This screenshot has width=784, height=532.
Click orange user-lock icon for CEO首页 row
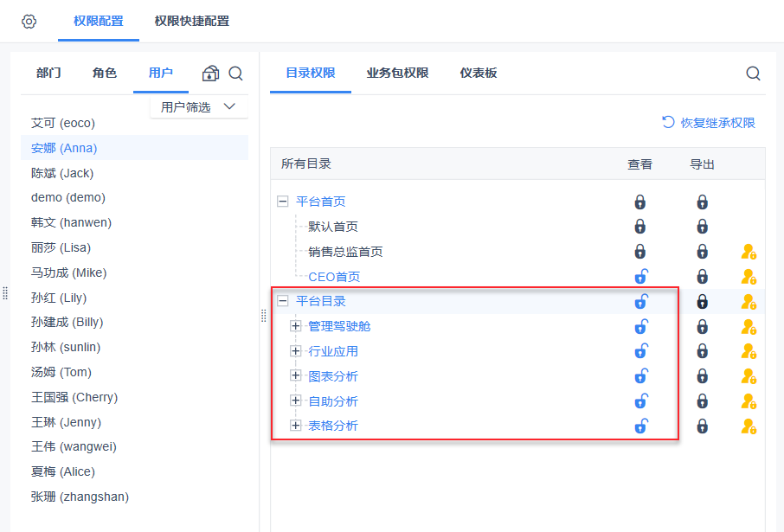pyautogui.click(x=749, y=277)
